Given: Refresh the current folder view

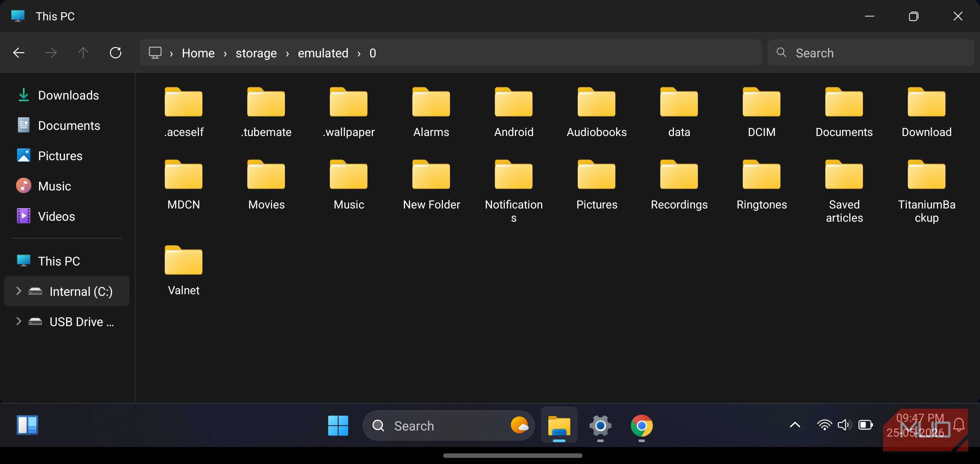Looking at the screenshot, I should click(116, 53).
